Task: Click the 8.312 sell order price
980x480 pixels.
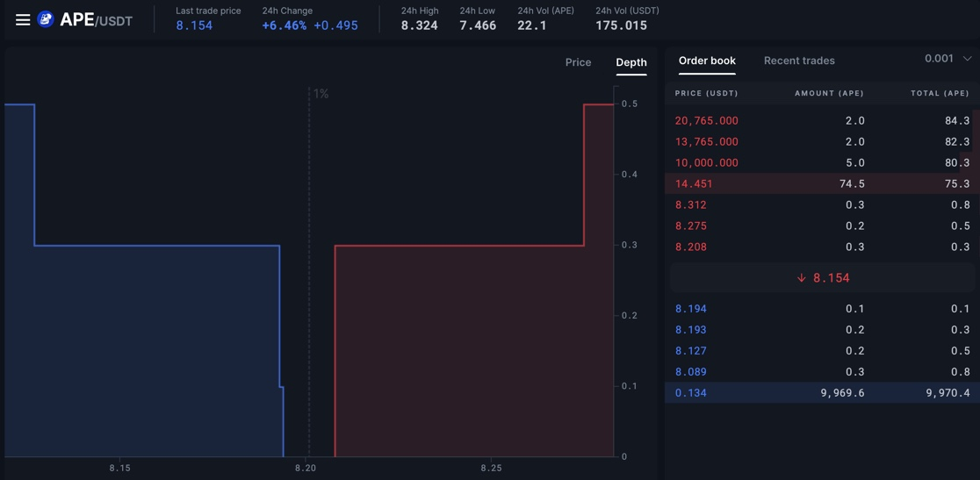Action: click(x=691, y=204)
